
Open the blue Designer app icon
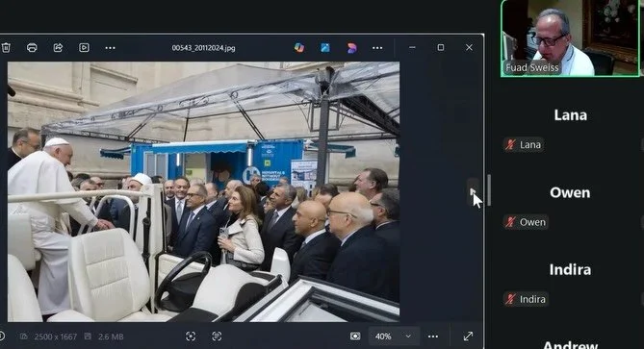[325, 47]
